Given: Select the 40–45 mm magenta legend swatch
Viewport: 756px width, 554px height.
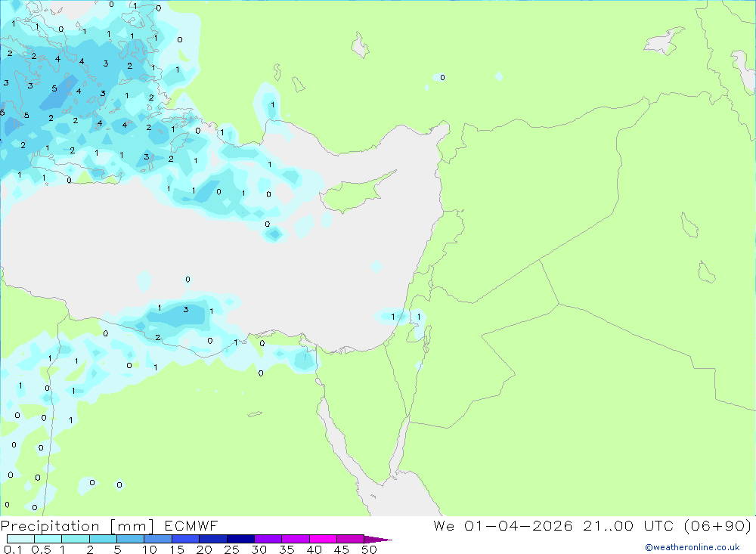Looking at the screenshot, I should pos(323,539).
